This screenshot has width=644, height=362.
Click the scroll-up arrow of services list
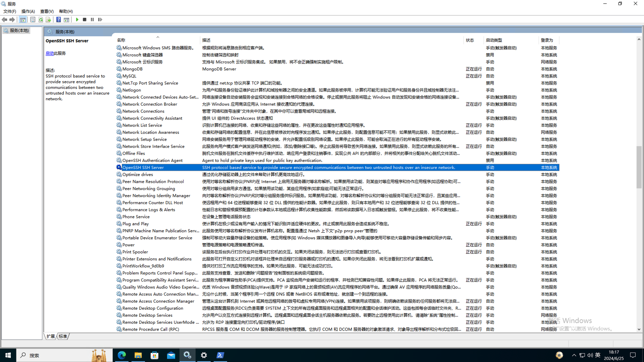pyautogui.click(x=639, y=40)
